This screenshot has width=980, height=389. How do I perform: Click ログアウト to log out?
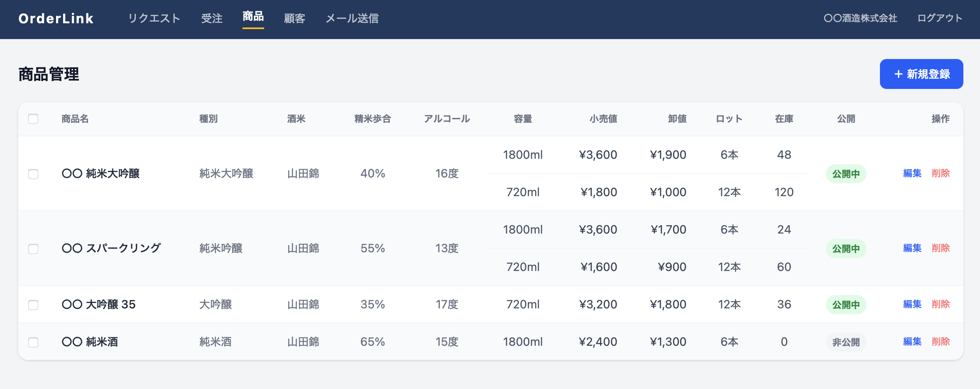coord(940,18)
